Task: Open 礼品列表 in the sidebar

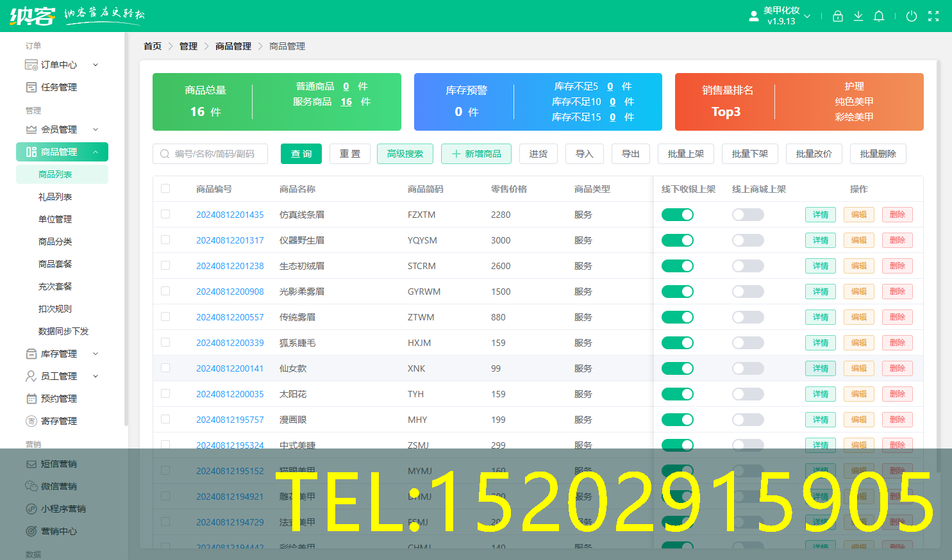Action: tap(62, 197)
